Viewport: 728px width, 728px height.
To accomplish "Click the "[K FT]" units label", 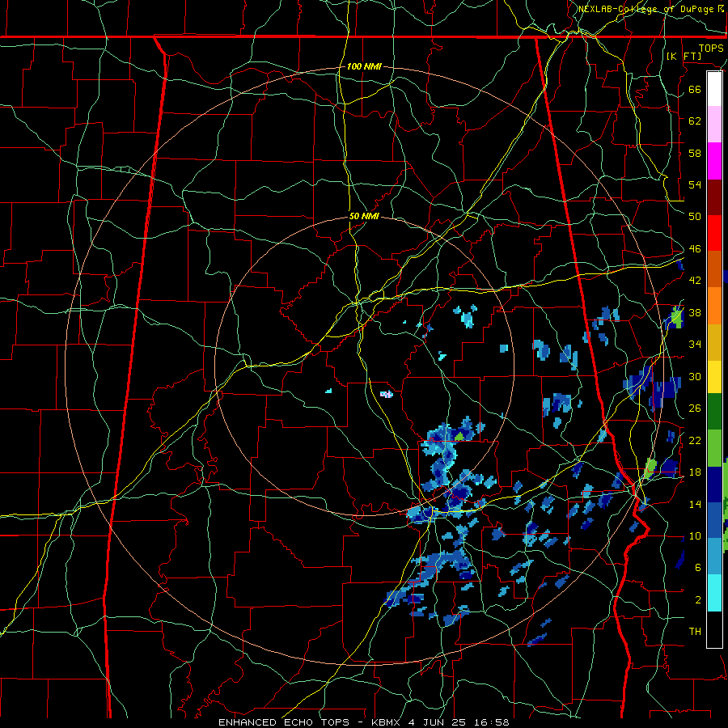I will [x=684, y=56].
